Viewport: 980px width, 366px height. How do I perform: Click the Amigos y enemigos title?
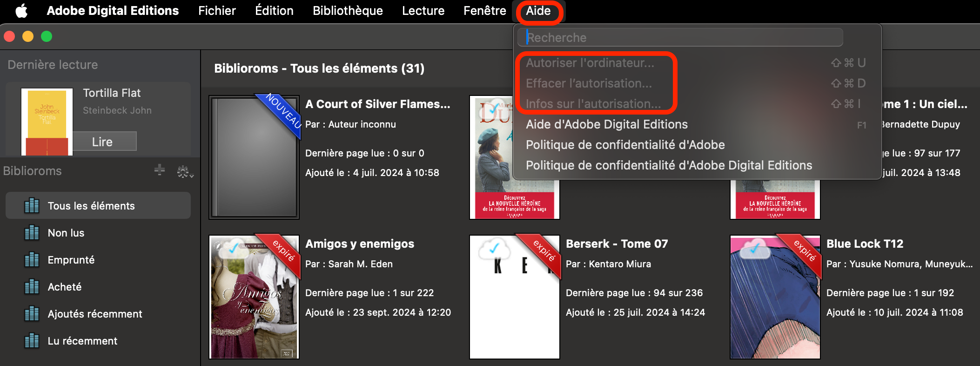360,244
